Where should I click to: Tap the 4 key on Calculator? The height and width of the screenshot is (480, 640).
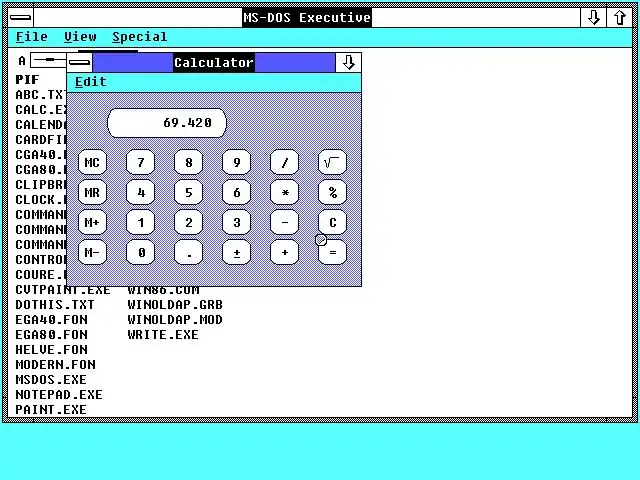[x=140, y=192]
